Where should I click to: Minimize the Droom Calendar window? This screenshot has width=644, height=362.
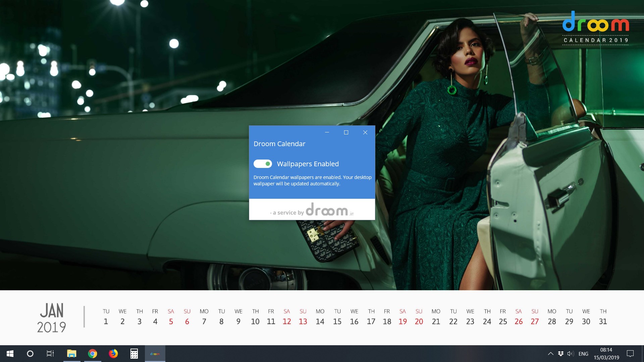[327, 132]
